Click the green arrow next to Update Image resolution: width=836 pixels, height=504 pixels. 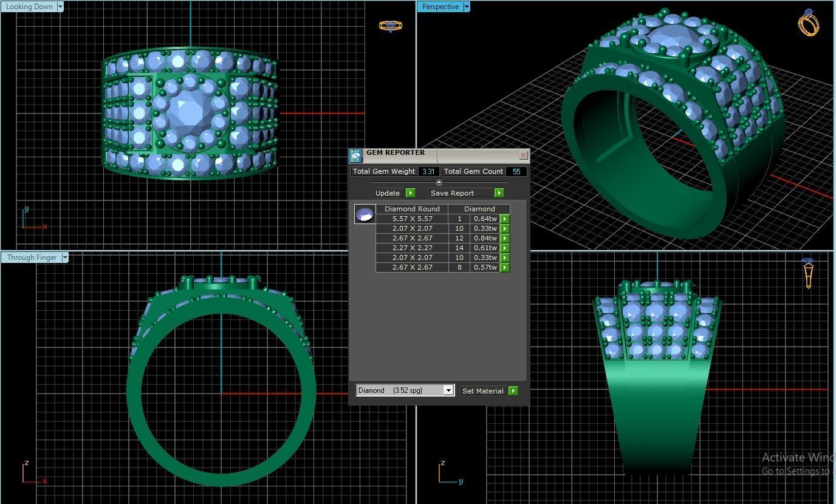[411, 193]
